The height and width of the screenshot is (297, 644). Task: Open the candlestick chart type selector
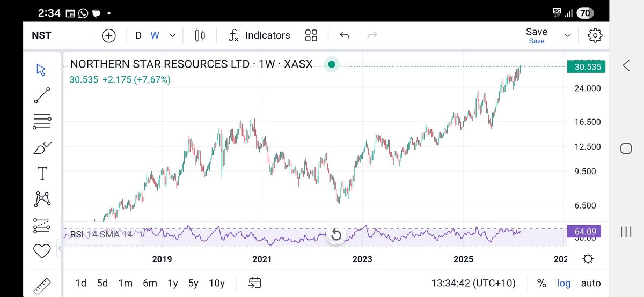tap(200, 35)
